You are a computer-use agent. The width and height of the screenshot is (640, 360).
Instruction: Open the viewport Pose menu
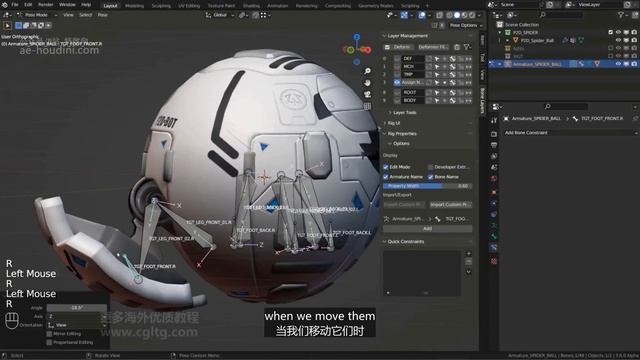(x=102, y=15)
